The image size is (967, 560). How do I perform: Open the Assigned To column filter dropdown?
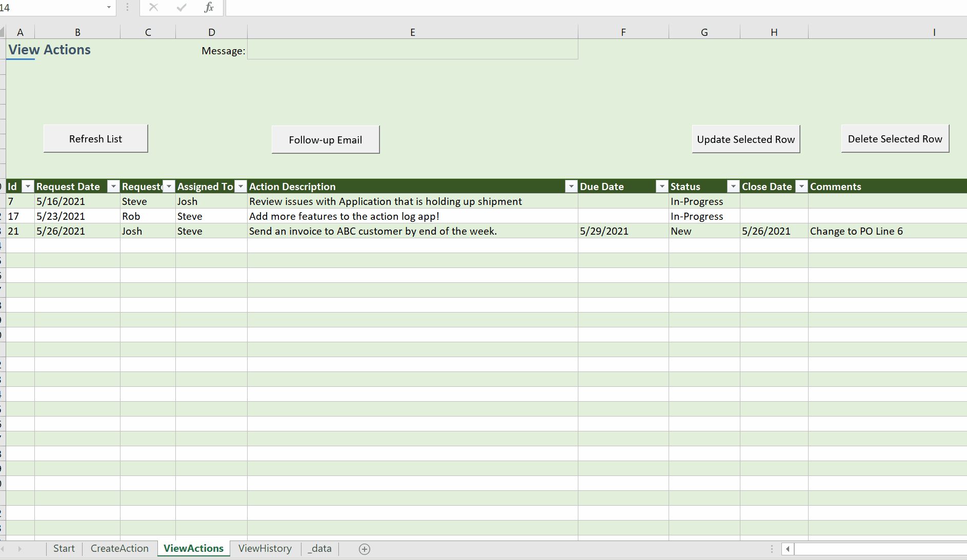click(x=240, y=186)
